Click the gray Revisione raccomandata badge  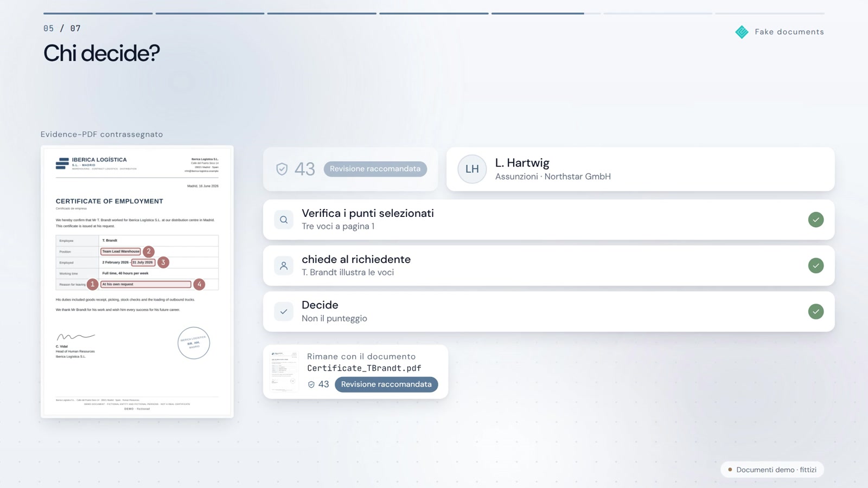click(375, 169)
